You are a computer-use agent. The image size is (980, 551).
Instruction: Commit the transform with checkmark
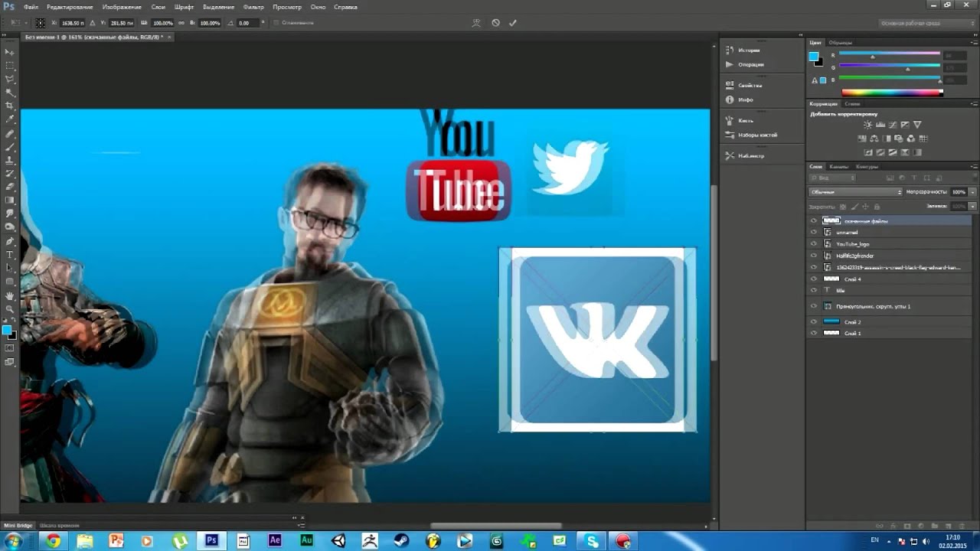(513, 23)
